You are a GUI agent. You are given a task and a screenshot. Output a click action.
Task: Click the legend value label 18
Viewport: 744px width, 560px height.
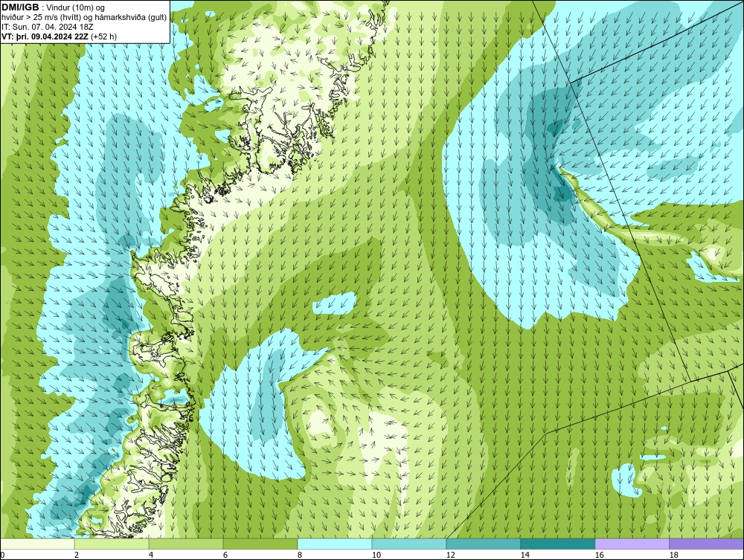point(674,555)
